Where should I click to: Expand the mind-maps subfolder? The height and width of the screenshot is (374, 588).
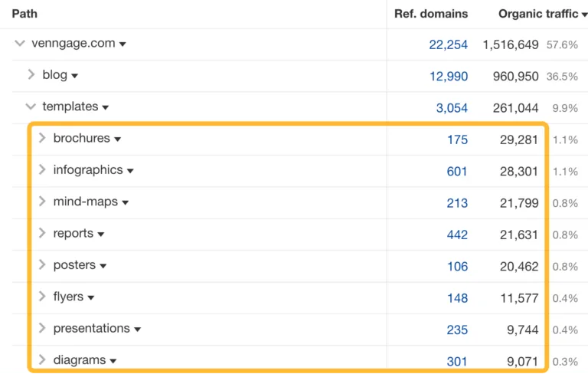42,202
